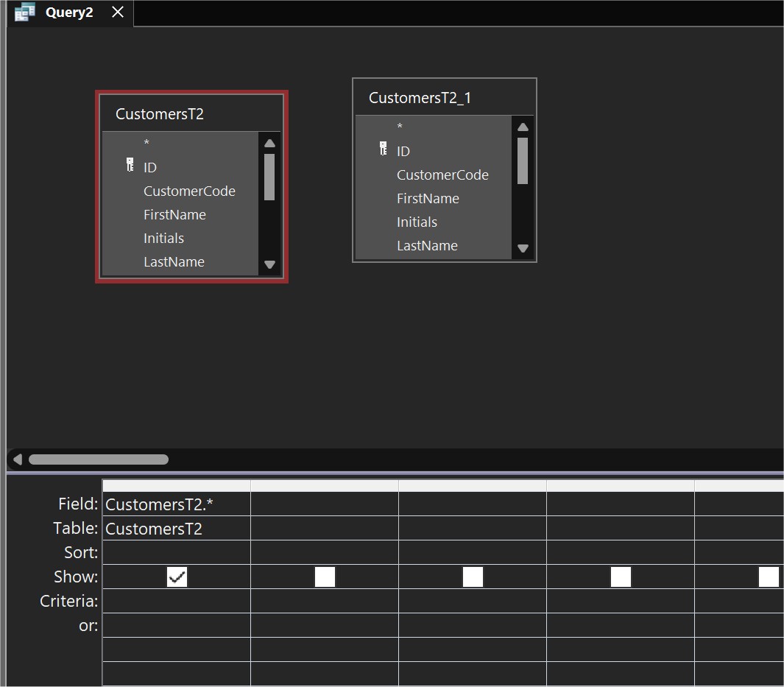This screenshot has height=687, width=784.
Task: Enable the Show checkbox in the rightmost column
Action: click(x=769, y=577)
